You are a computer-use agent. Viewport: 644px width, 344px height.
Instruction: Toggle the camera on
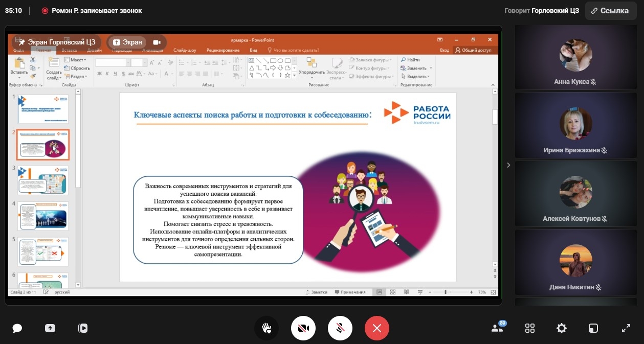(303, 328)
